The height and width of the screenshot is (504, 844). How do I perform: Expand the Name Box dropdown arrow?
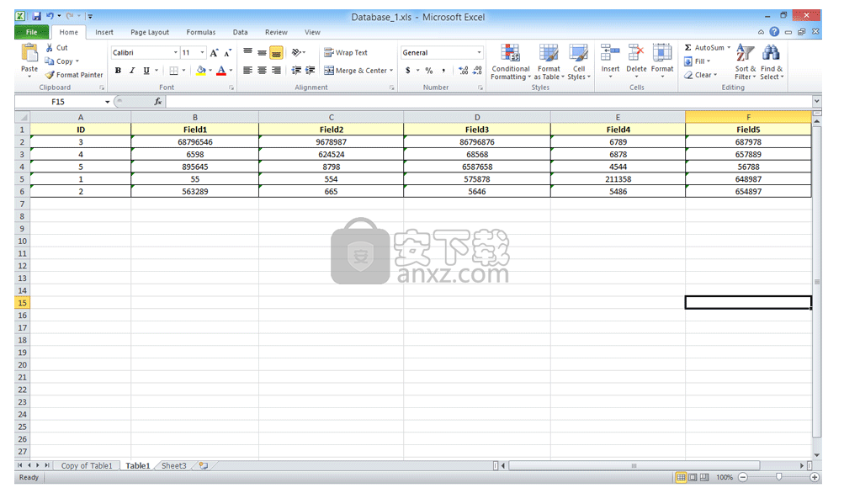[107, 102]
